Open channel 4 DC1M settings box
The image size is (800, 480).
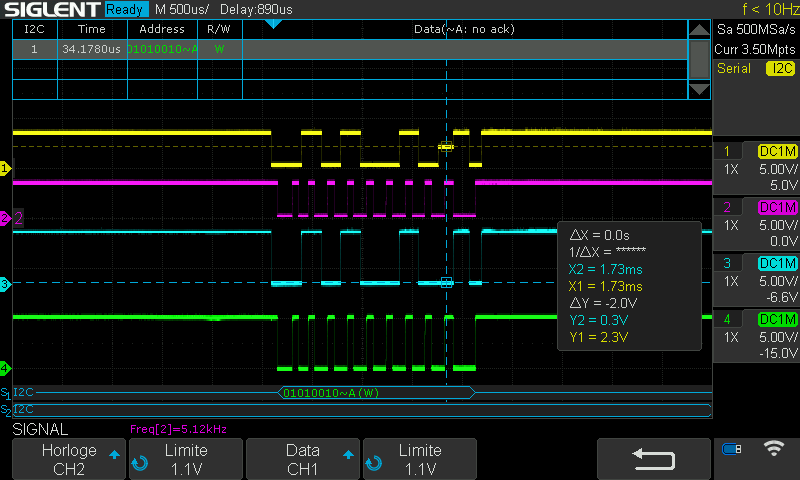tap(756, 336)
